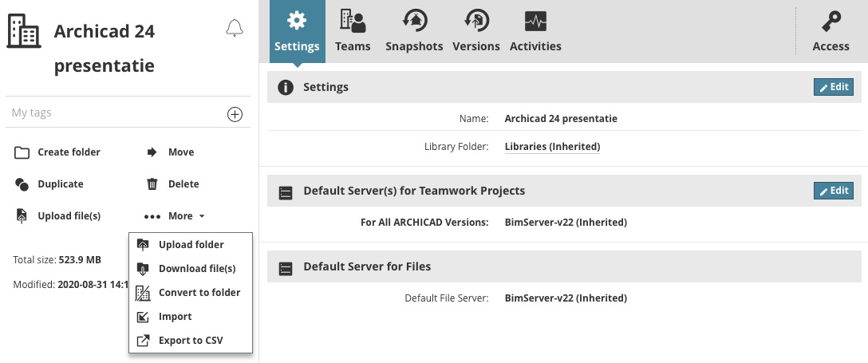
Task: Edit Default Server(s) for Teamwork Projects
Action: (833, 191)
